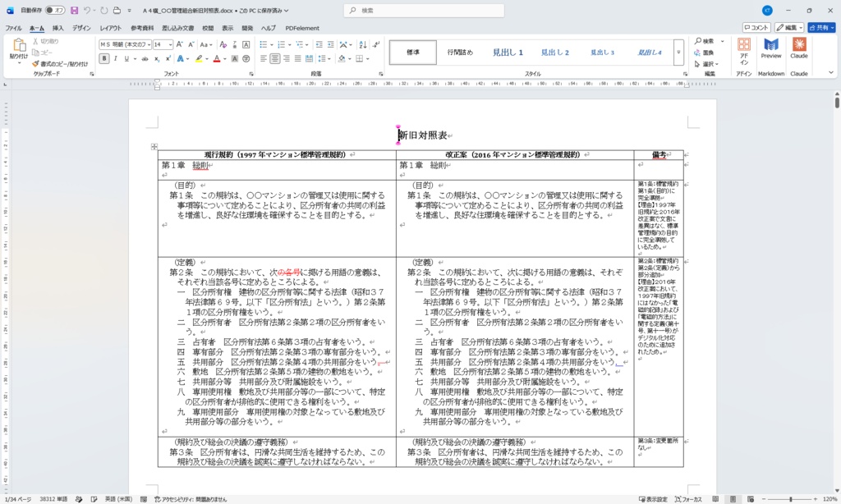
Task: Toggle AutoSave (自動保存) switch
Action: click(55, 10)
